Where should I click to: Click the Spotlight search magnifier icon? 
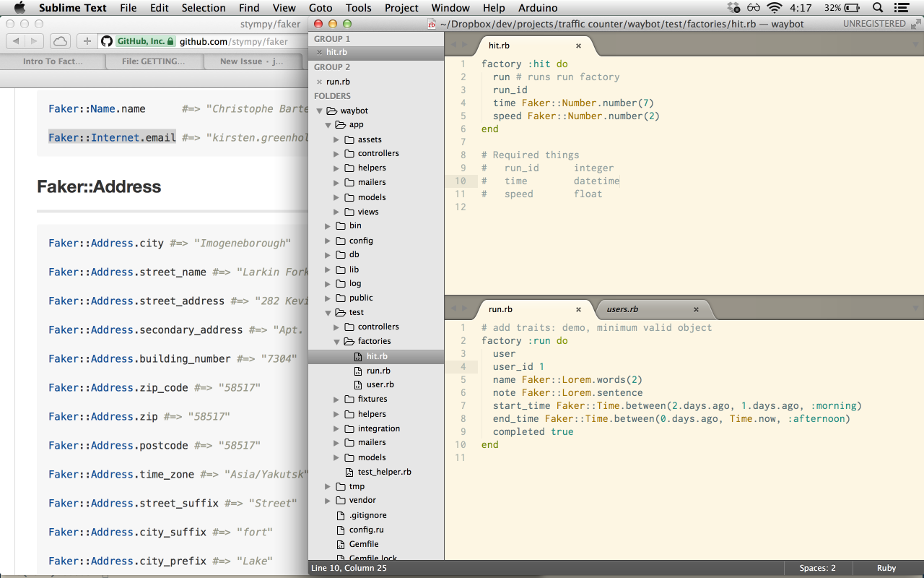tap(878, 8)
